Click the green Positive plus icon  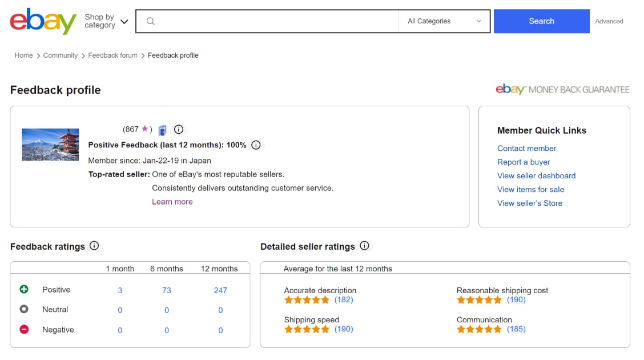click(24, 289)
